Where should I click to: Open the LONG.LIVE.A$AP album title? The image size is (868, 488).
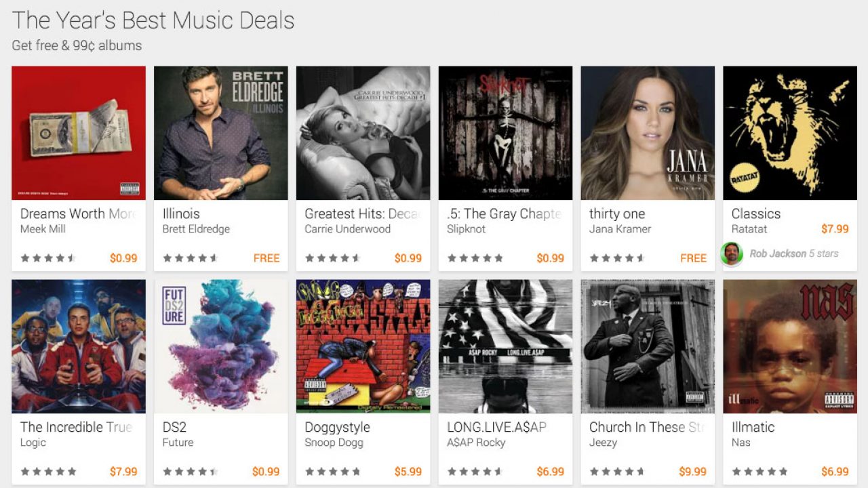(496, 427)
